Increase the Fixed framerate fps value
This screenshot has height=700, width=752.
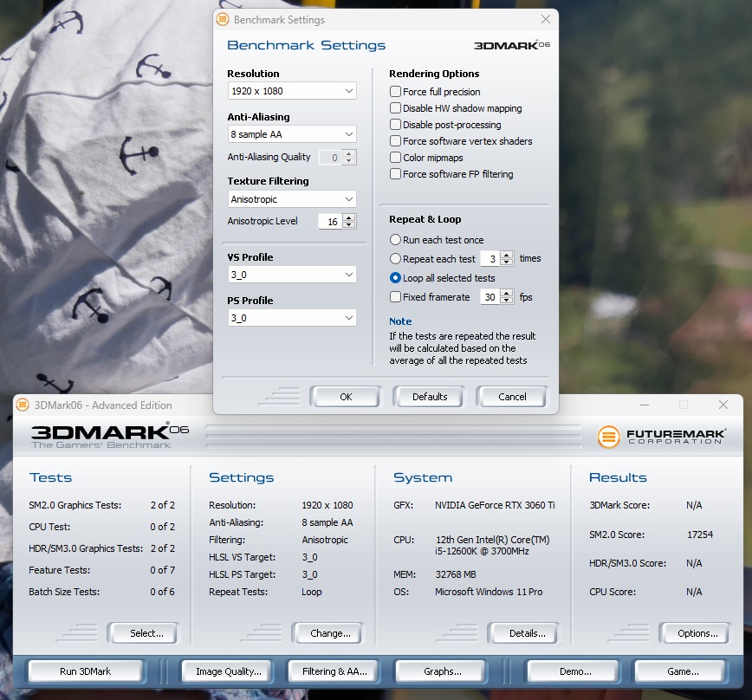point(507,294)
